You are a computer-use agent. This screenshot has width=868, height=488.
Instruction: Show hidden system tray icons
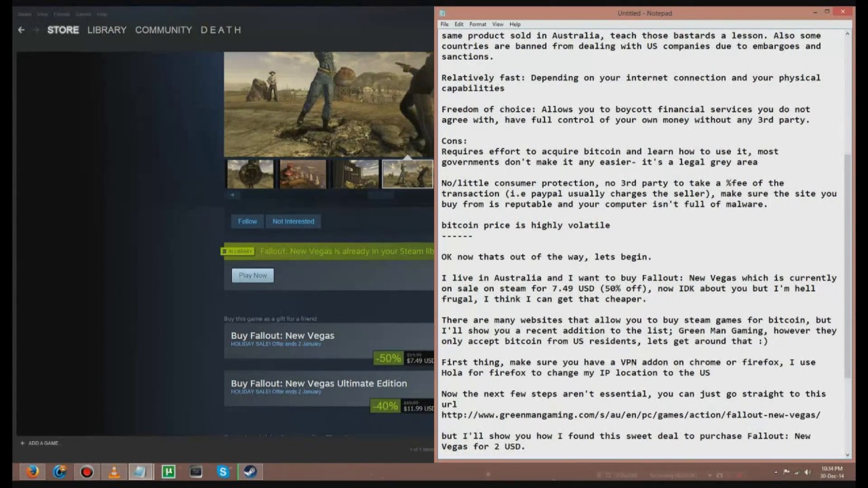tap(776, 472)
